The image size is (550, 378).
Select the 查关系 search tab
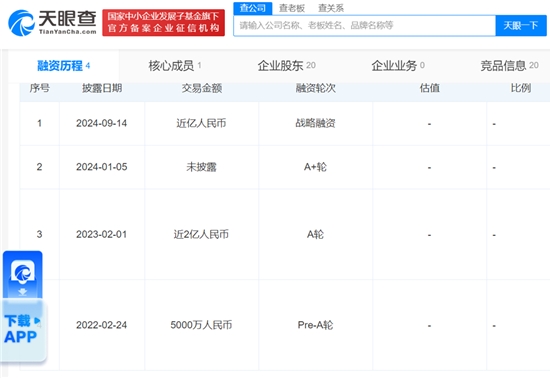coord(331,8)
